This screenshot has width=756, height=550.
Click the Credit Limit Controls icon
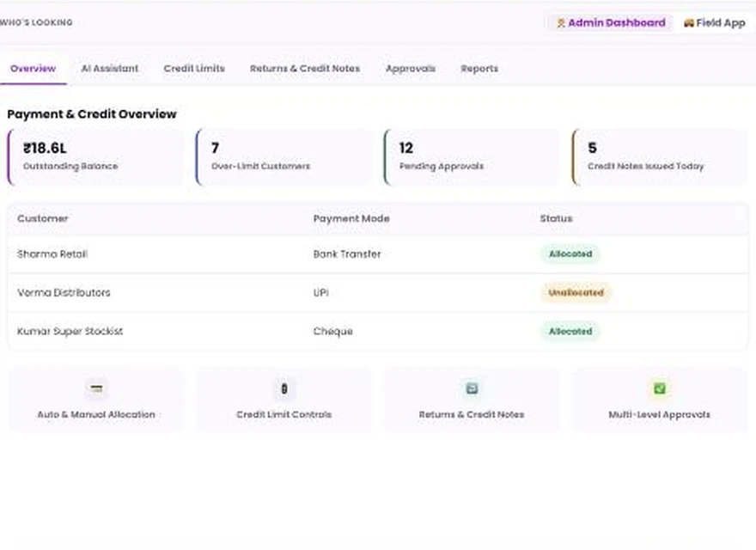pyautogui.click(x=284, y=388)
